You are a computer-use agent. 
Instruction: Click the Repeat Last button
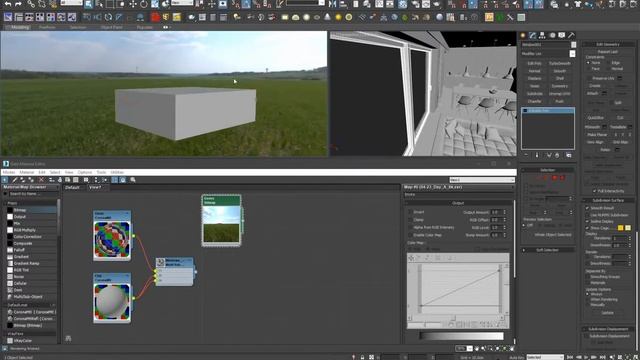click(607, 52)
